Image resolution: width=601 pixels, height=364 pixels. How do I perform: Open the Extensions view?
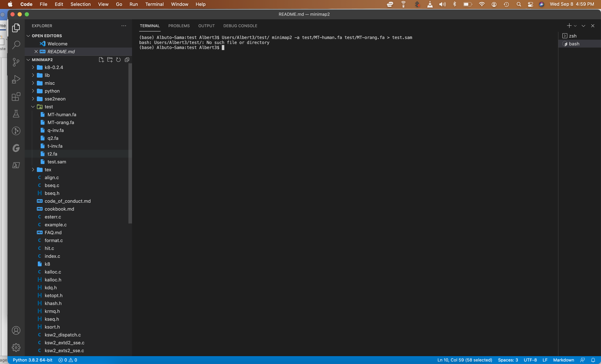coord(16,97)
